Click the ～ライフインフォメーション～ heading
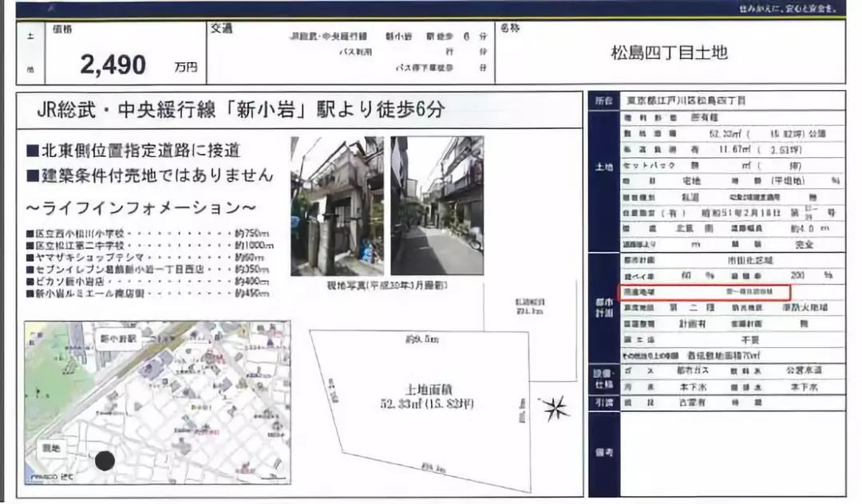This screenshot has height=504, width=862. [140, 207]
